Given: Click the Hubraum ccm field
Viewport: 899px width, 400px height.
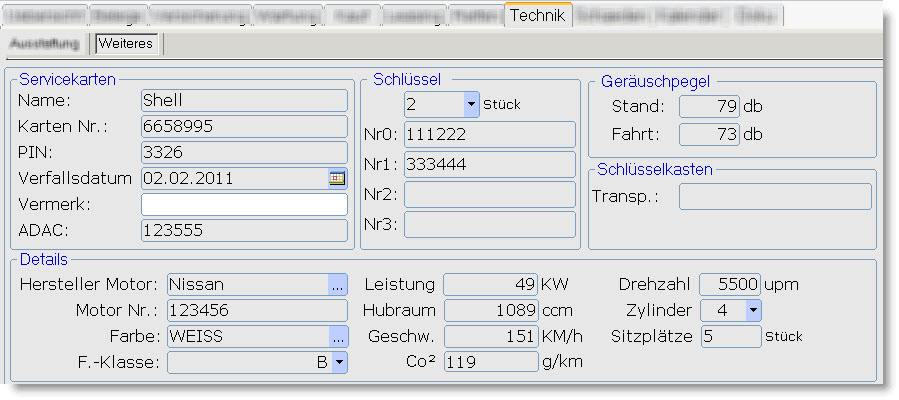Looking at the screenshot, I should (490, 311).
